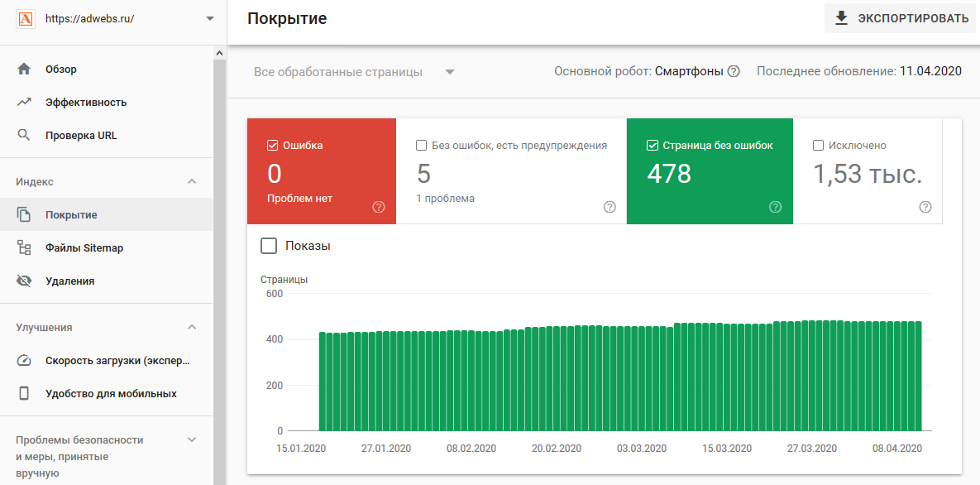Check the Исключено checkbox
This screenshot has width=980, height=485.
(x=819, y=146)
